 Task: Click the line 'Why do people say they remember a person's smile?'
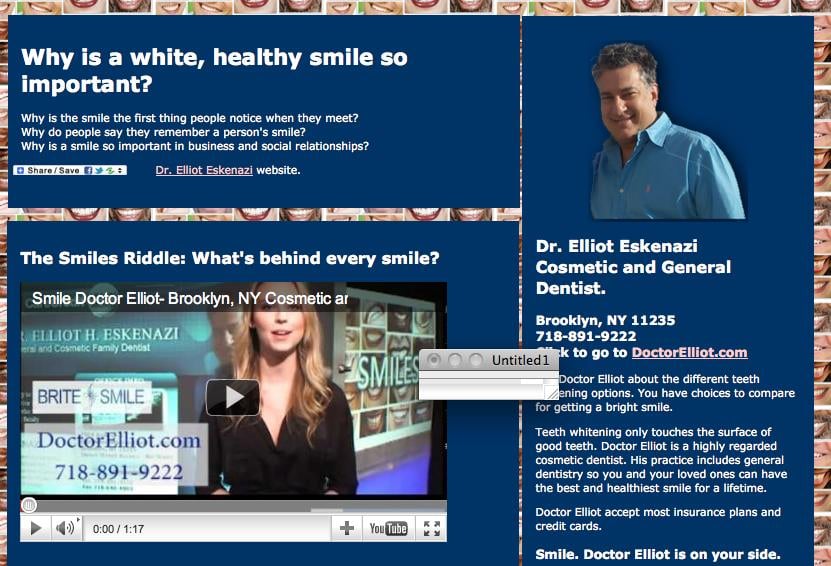pos(163,132)
